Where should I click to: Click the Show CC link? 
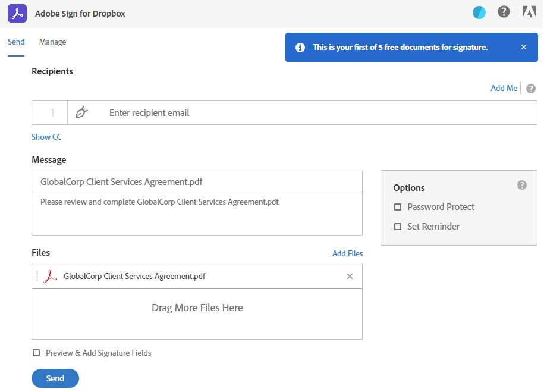46,137
